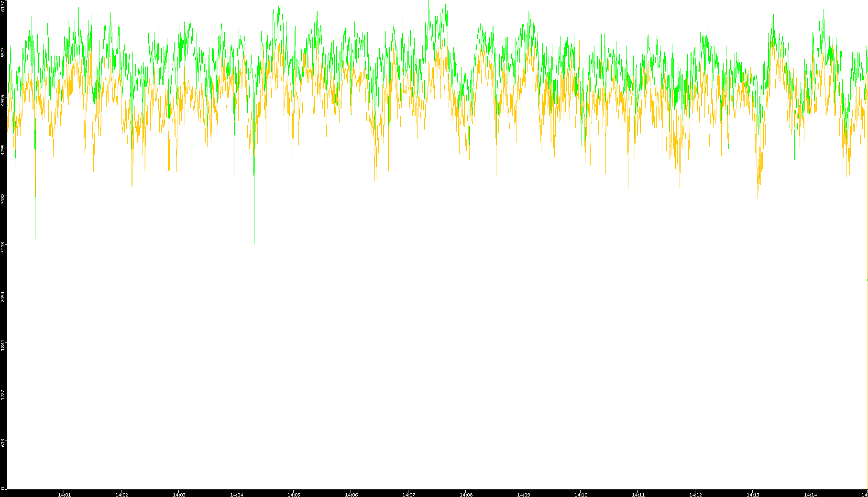Select the 3068 vertical axis label

tap(3, 247)
